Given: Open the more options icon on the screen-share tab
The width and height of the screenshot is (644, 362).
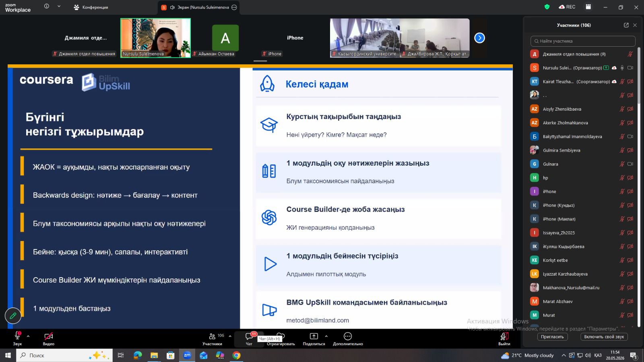Looking at the screenshot, I should pyautogui.click(x=234, y=7).
